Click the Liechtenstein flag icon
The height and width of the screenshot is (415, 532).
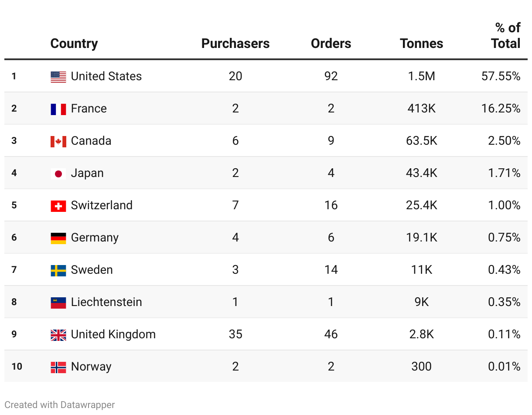click(58, 303)
